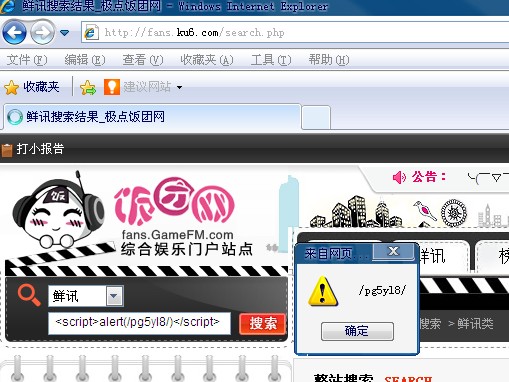Click the add to favorites bar star icon

coord(88,88)
